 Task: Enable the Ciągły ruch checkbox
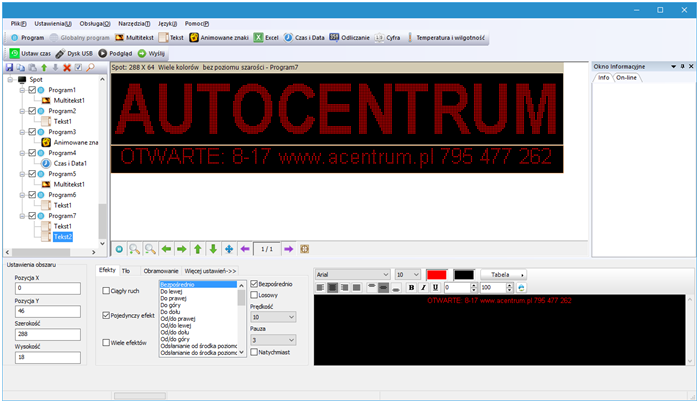click(x=106, y=291)
